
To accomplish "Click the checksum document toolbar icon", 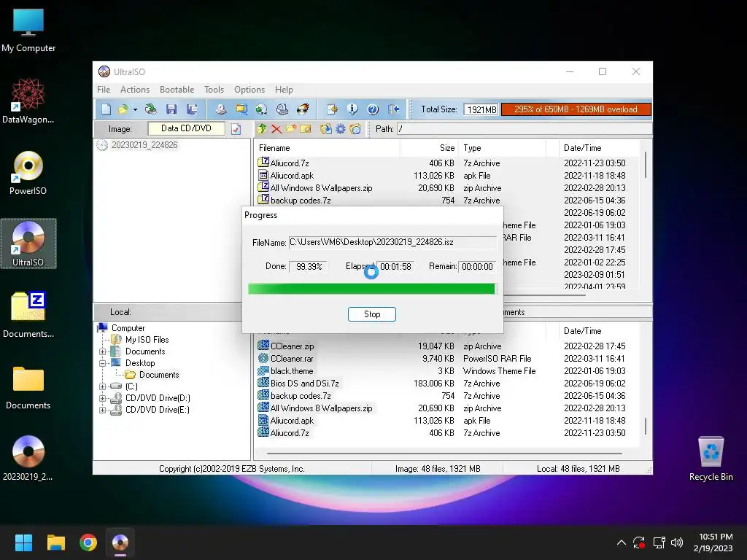I will point(332,109).
